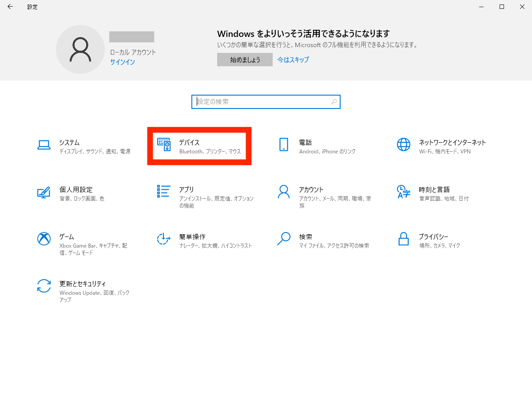Click '音声認識、地域、日付' description
The image size is (532, 413).
coord(444,199)
